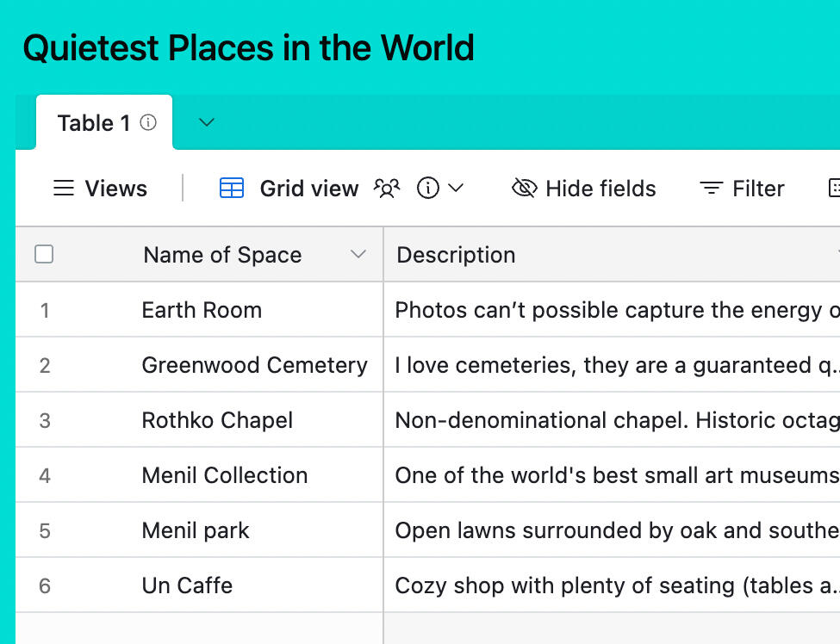Click the Grid view info circle icon

tap(427, 189)
